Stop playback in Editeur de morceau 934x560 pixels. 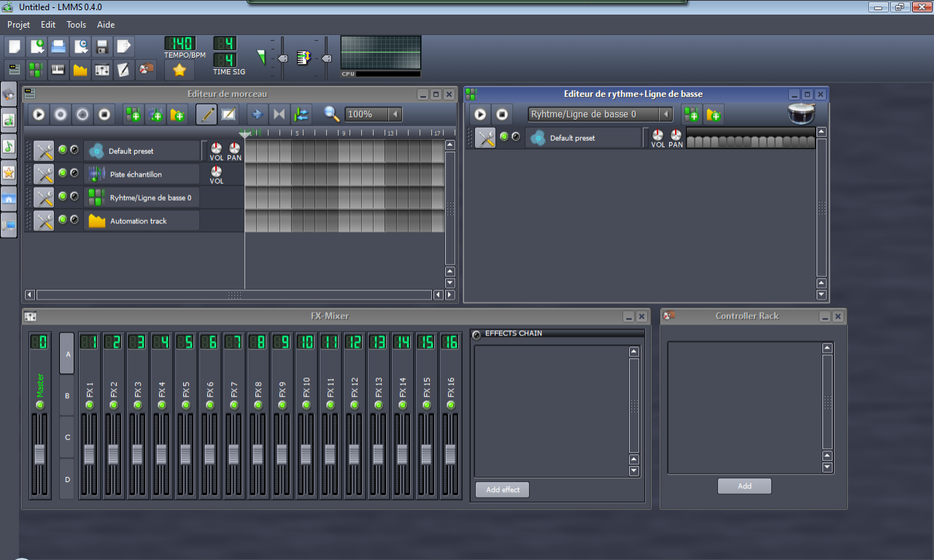tap(104, 114)
